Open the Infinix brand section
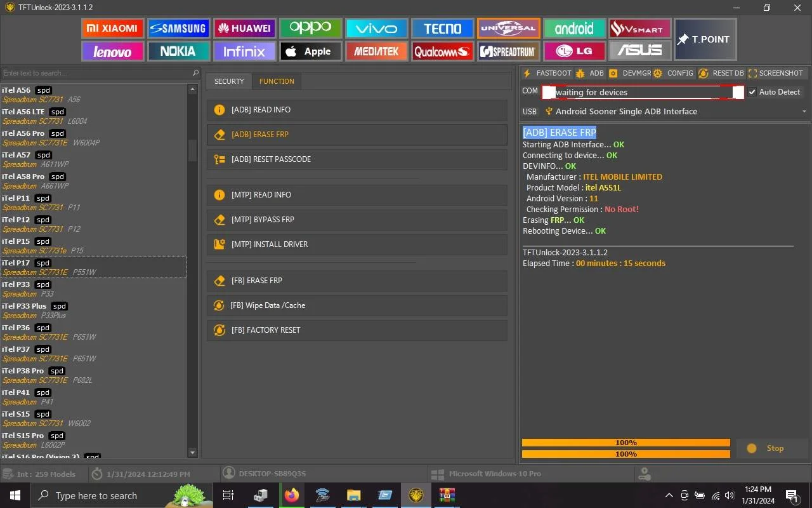Screen dimensions: 812x508 [244, 51]
